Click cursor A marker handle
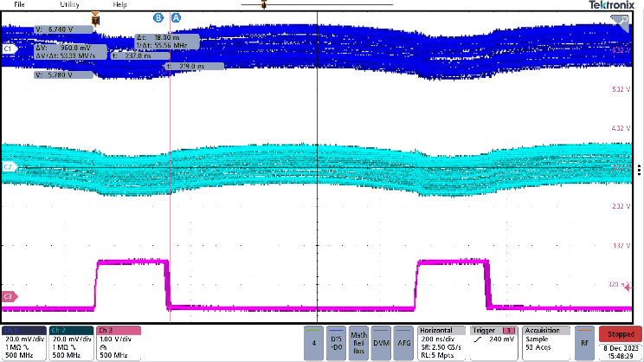644x362 pixels. 177,17
